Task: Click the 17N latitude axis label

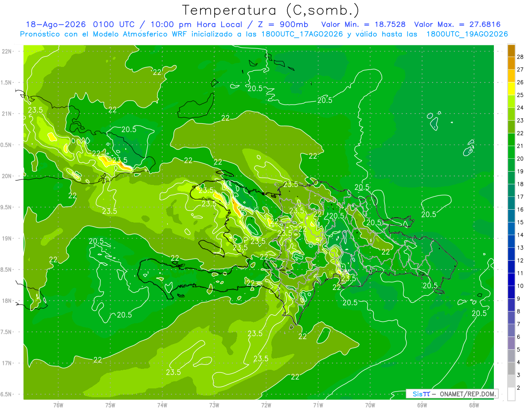Action: 7,363
